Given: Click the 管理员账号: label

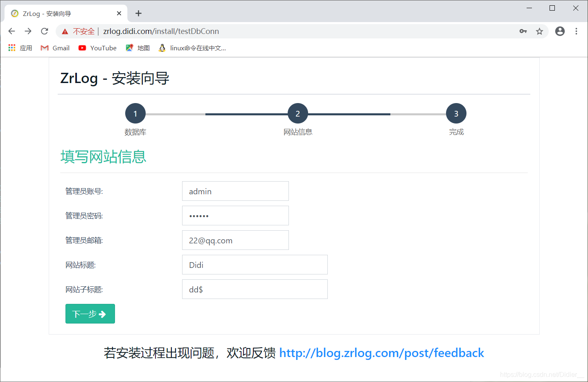Looking at the screenshot, I should point(84,191).
